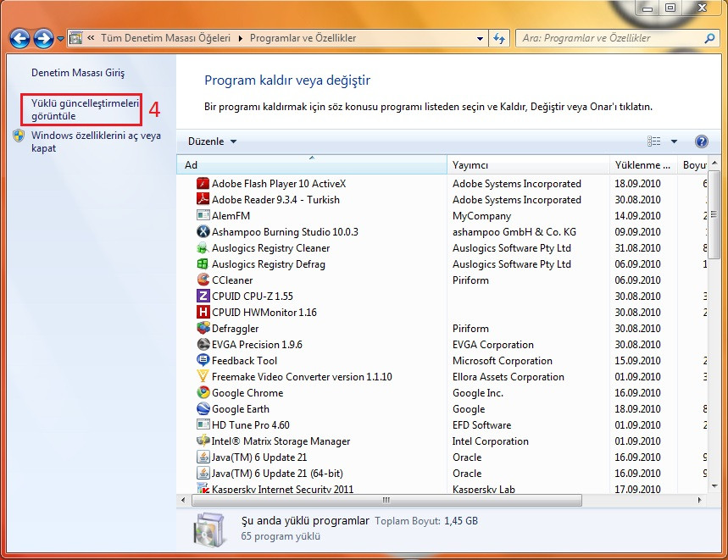Open the Düzenle dropdown menu
Viewport: 728px width, 560px height.
pyautogui.click(x=212, y=141)
